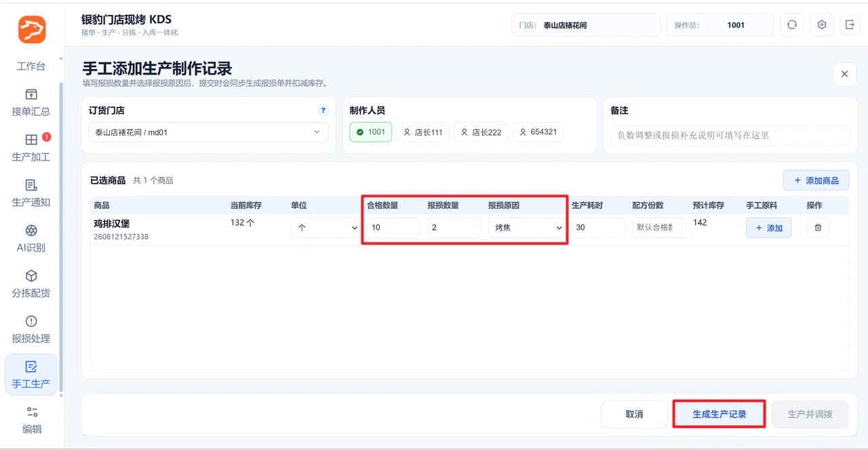Open 报损处理 in the sidebar
This screenshot has height=450, width=868.
(31, 329)
